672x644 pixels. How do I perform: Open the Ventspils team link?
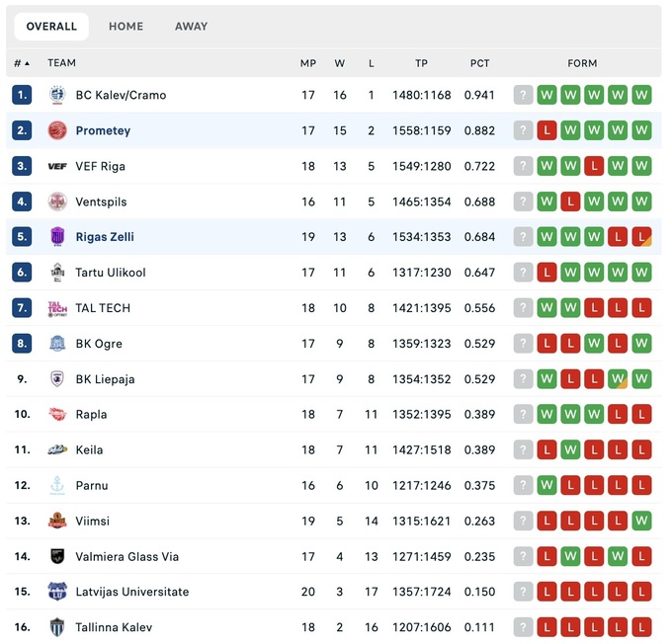[x=101, y=201]
